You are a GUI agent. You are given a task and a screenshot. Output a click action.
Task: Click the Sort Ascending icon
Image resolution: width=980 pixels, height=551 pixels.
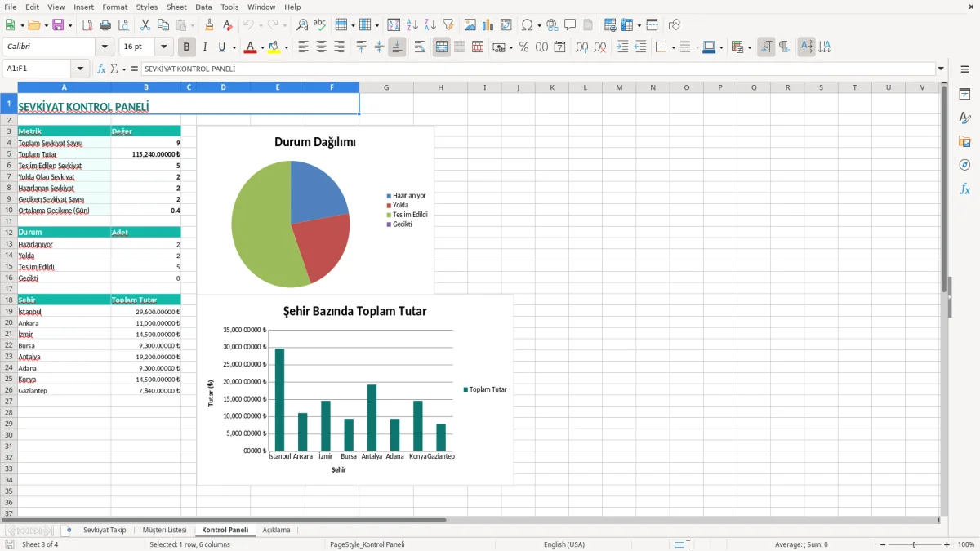click(x=412, y=25)
